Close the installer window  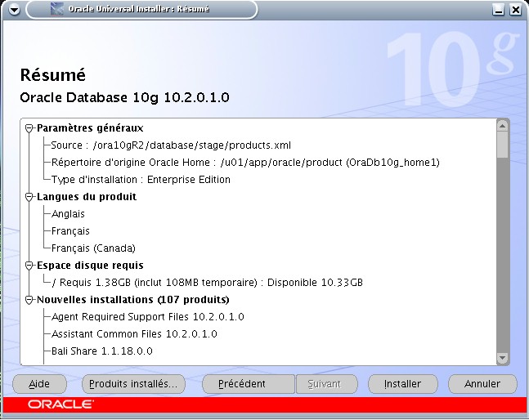(x=516, y=10)
